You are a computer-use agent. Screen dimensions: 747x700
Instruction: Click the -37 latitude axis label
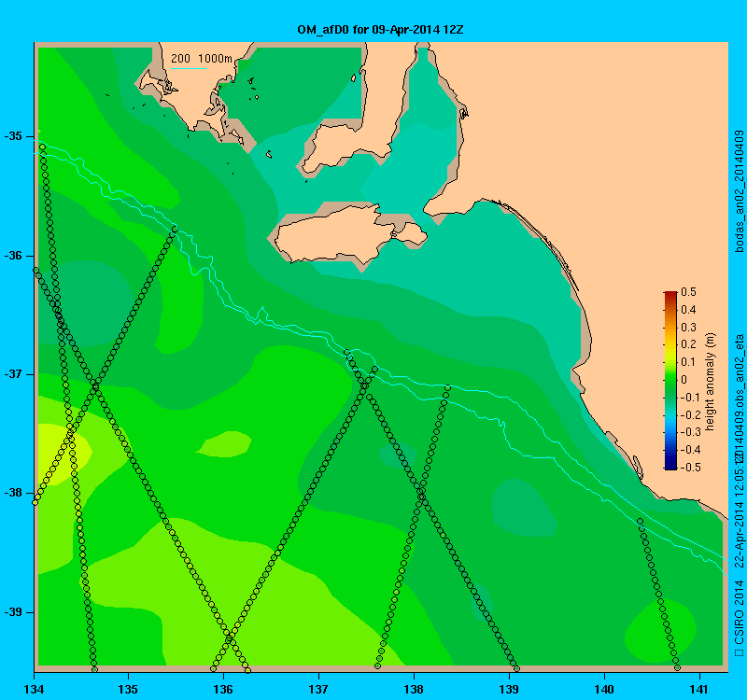(13, 374)
